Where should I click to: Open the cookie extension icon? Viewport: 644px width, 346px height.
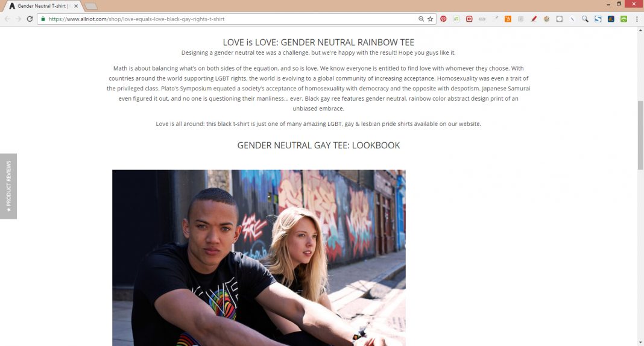pyautogui.click(x=547, y=19)
